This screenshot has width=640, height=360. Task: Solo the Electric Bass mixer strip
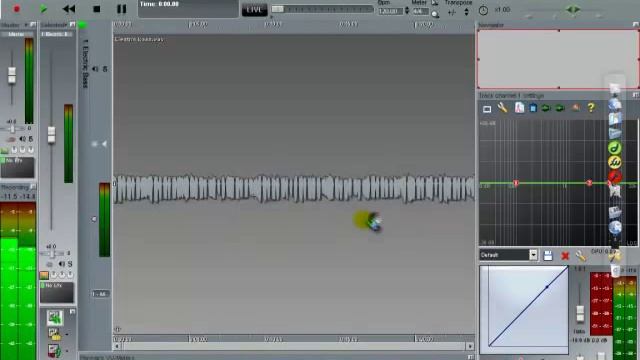coord(70,264)
